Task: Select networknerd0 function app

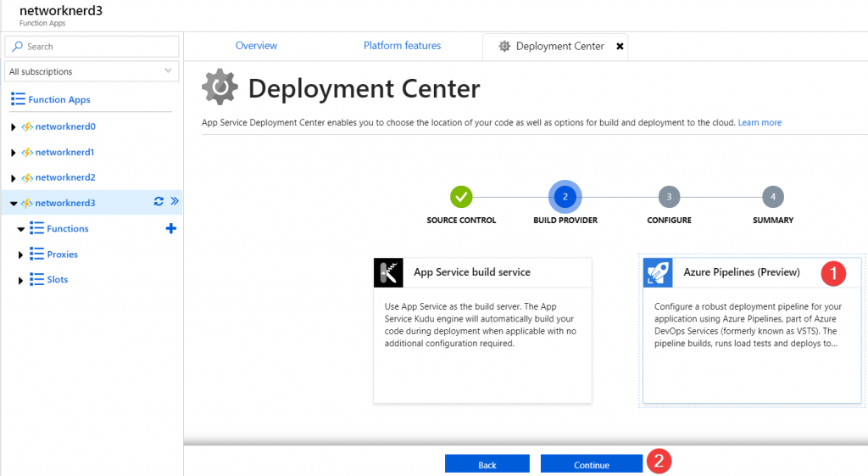Action: tap(65, 126)
